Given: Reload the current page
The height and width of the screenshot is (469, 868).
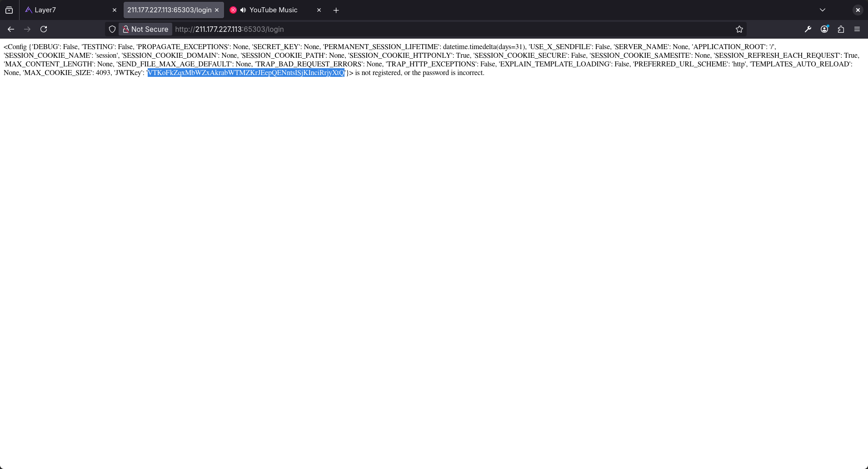Looking at the screenshot, I should coord(44,29).
